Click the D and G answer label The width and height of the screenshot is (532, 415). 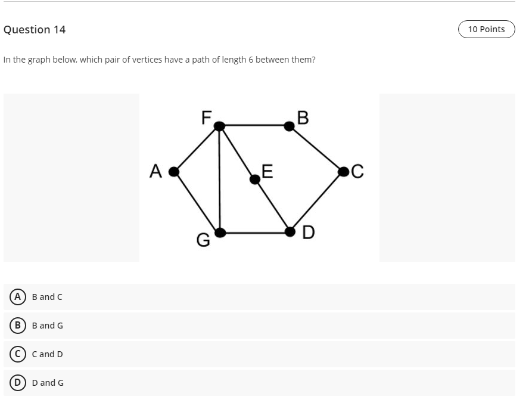click(48, 382)
